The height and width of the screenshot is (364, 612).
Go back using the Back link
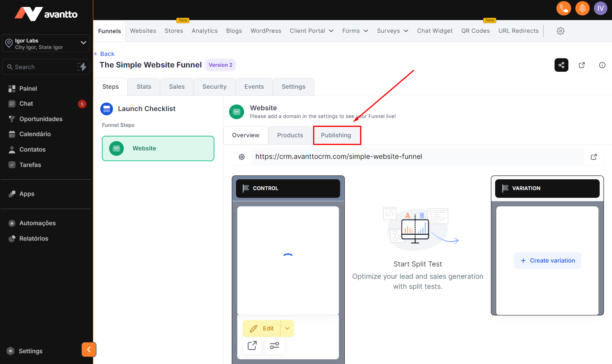point(105,54)
